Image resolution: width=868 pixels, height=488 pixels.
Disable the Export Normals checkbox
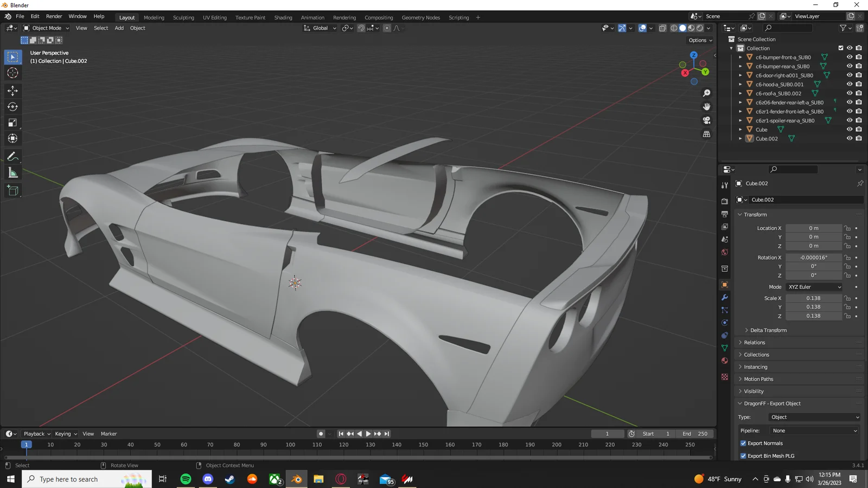point(743,443)
